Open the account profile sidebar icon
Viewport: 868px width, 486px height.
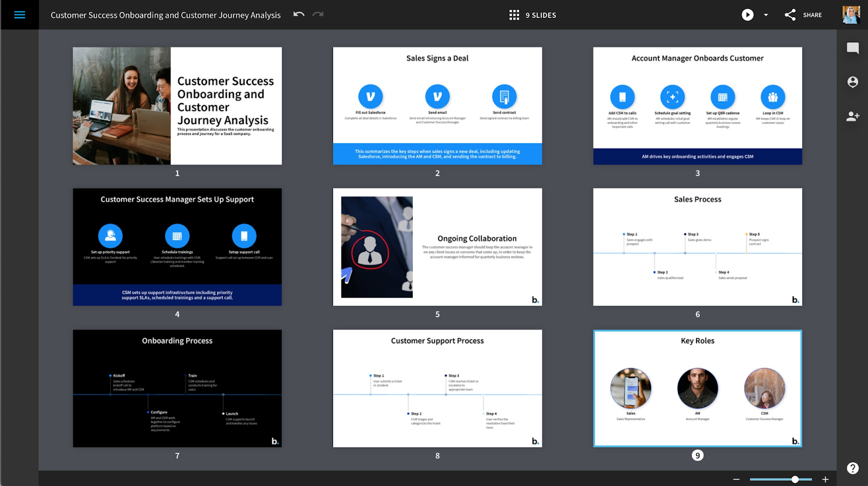coord(853,82)
